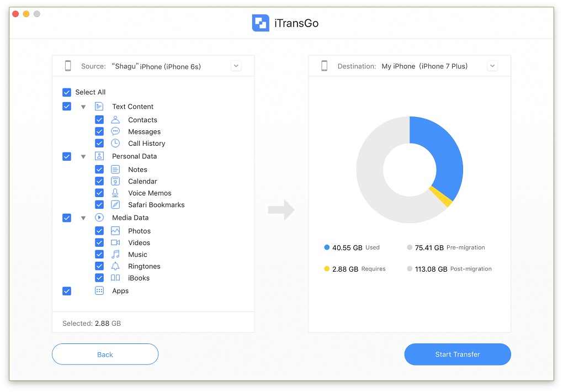Collapse the Personal Data group

[x=83, y=157]
